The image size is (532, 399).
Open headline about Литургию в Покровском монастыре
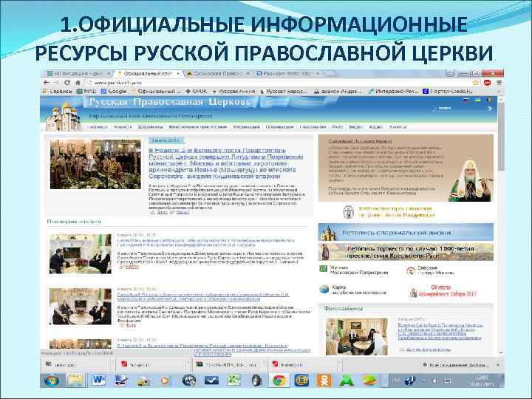(x=225, y=163)
